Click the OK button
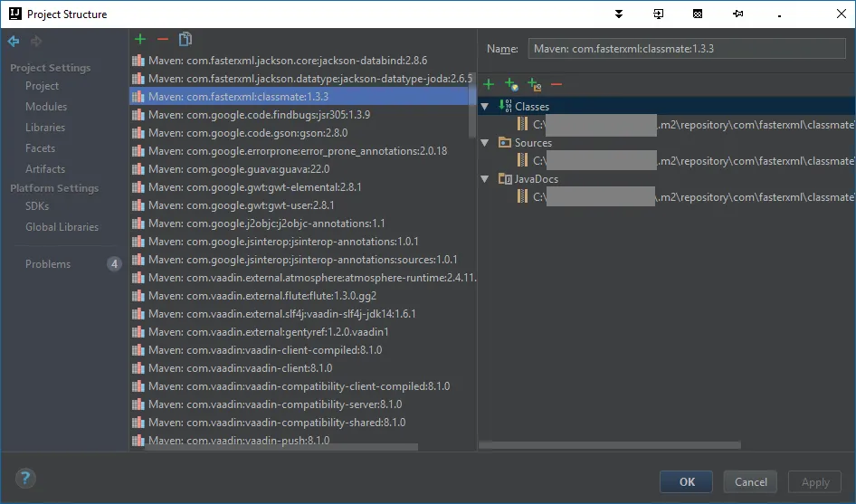Image resolution: width=856 pixels, height=504 pixels. [686, 481]
